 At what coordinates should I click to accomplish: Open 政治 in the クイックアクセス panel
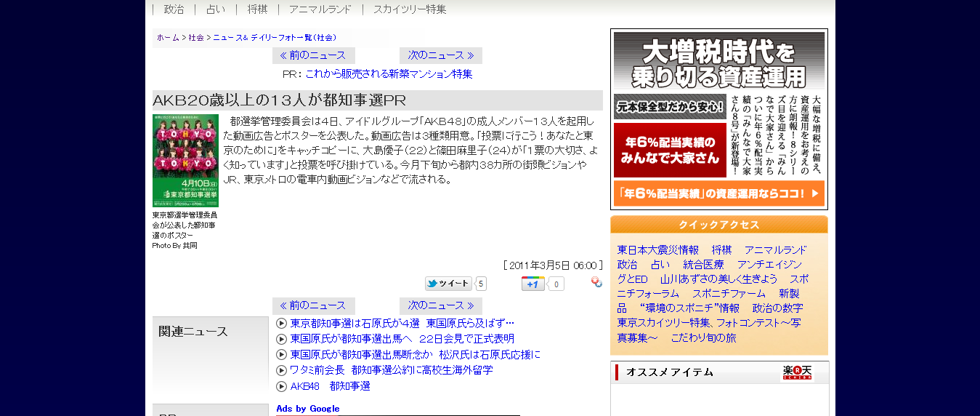(628, 265)
